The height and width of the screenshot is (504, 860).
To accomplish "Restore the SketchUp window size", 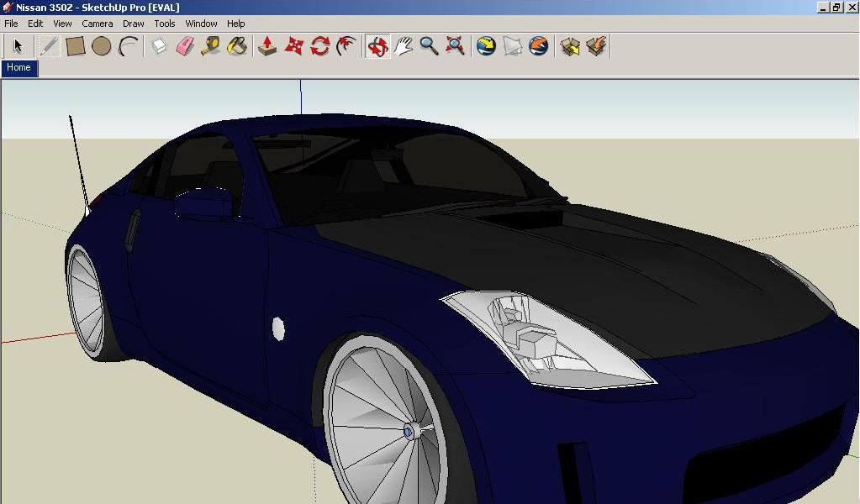I will click(836, 8).
